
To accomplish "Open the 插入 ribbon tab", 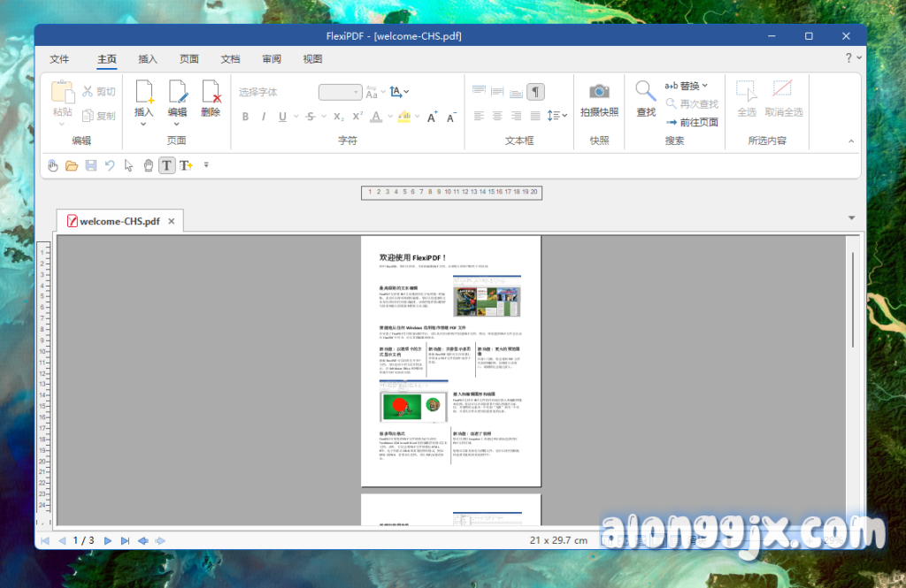I will [148, 59].
